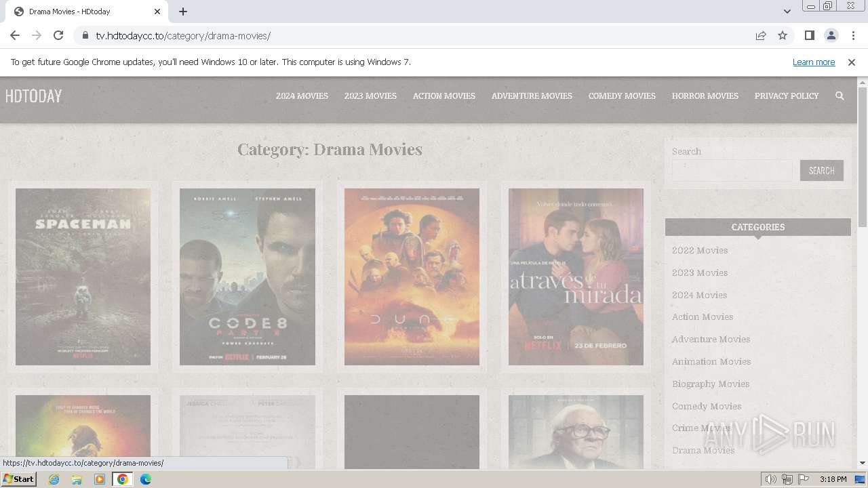Open File Explorer from taskbar

coord(77,479)
